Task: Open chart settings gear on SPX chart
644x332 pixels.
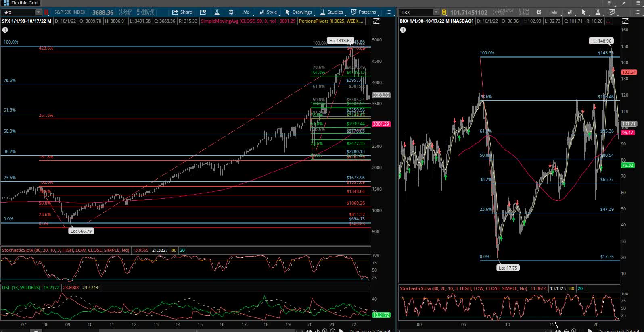Action: coord(231,12)
